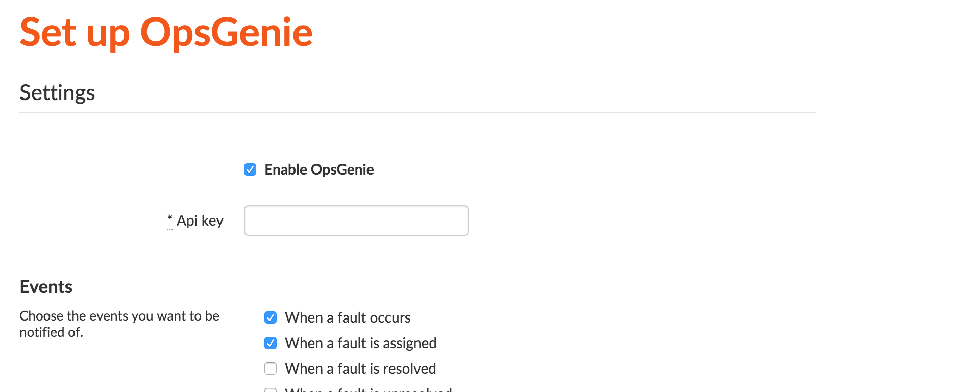Check the partially visible fault unresolved checkbox
The width and height of the screenshot is (980, 392).
271,390
